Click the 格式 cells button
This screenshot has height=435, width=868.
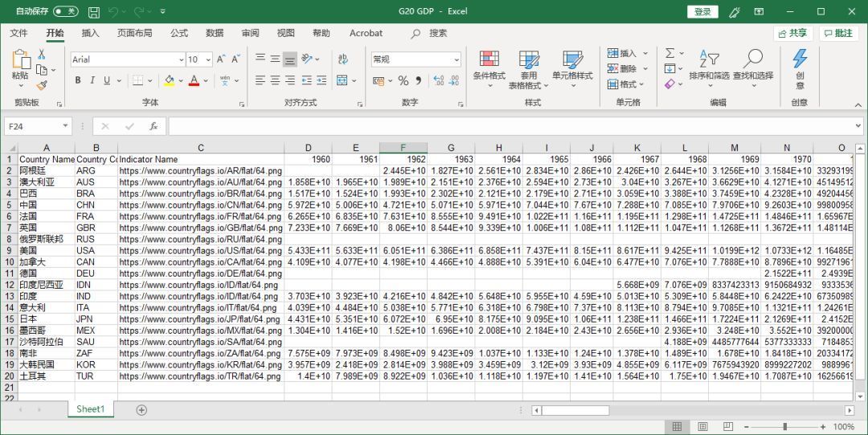click(625, 84)
